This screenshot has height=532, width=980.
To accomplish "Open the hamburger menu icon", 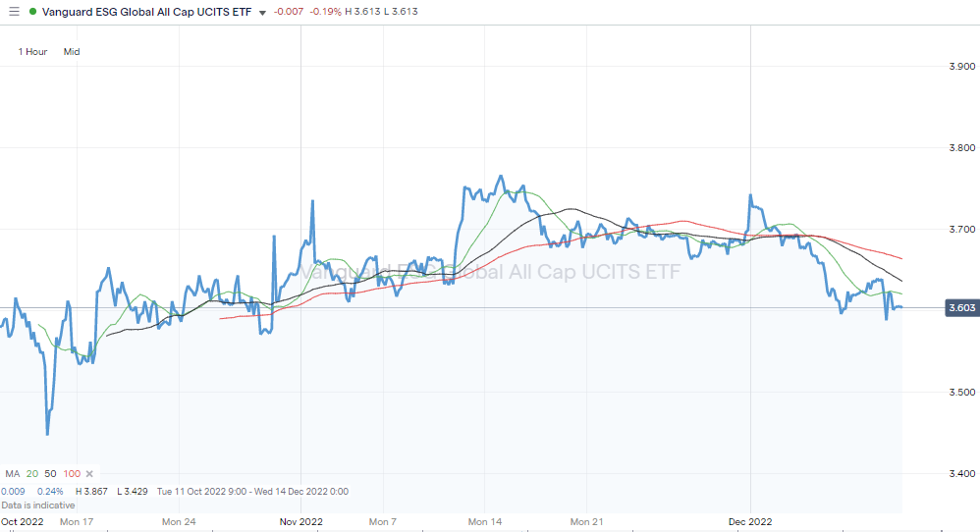I will coord(14,12).
